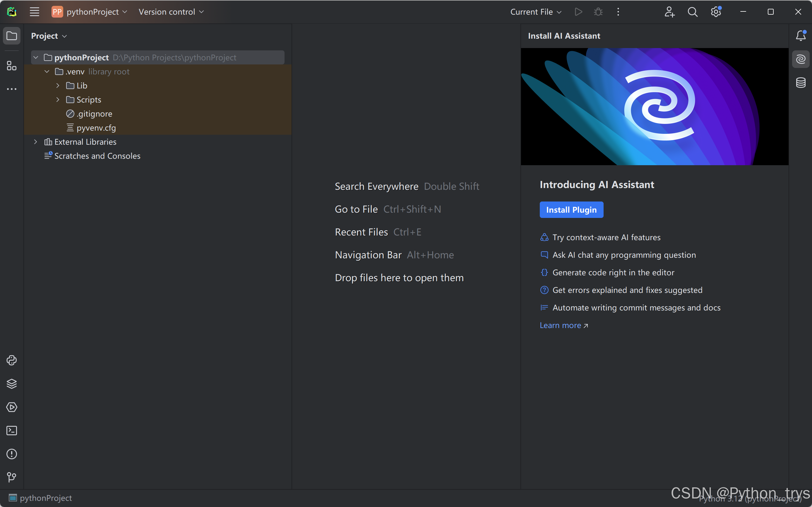
Task: Open the Terminal tool window
Action: click(12, 431)
